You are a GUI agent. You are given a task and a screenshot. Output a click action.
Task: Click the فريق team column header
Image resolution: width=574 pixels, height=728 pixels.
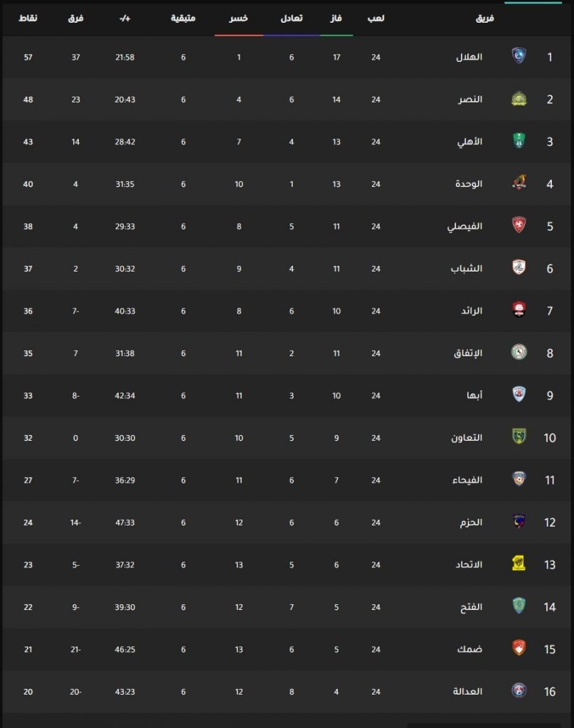485,18
